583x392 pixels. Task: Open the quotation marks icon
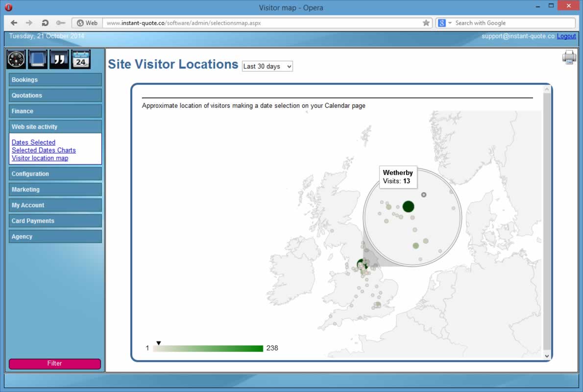pyautogui.click(x=59, y=59)
